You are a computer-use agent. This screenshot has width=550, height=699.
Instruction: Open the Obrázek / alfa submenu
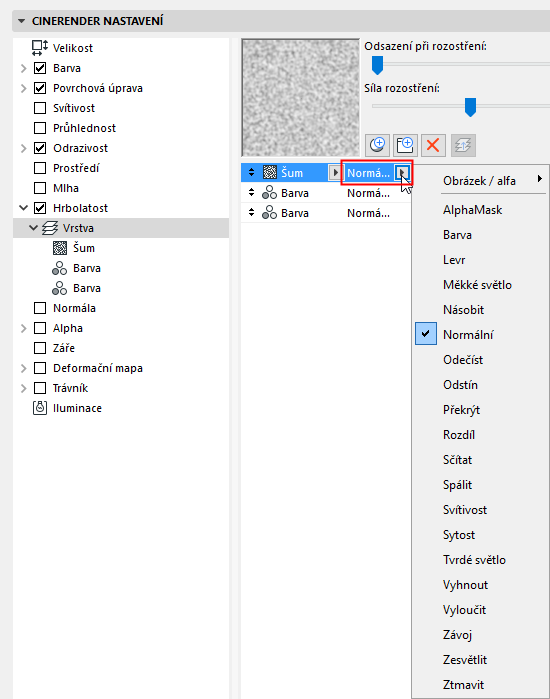pyautogui.click(x=480, y=181)
